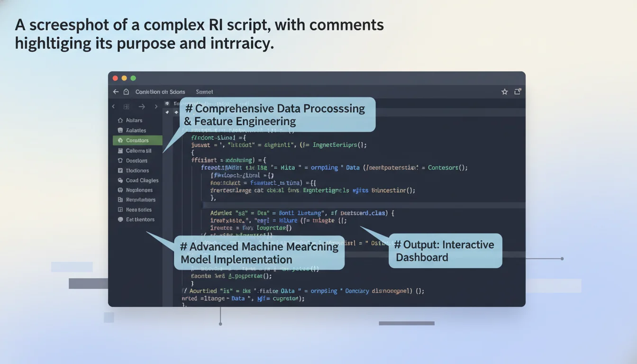Toggle the right diamond marker above the code
637x364 pixels.
176,112
